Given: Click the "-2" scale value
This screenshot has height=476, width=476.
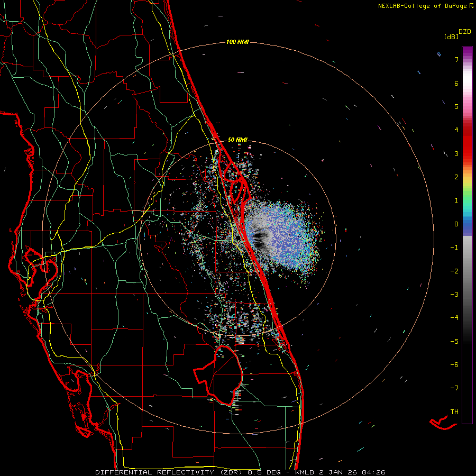Looking at the screenshot, I should [454, 271].
